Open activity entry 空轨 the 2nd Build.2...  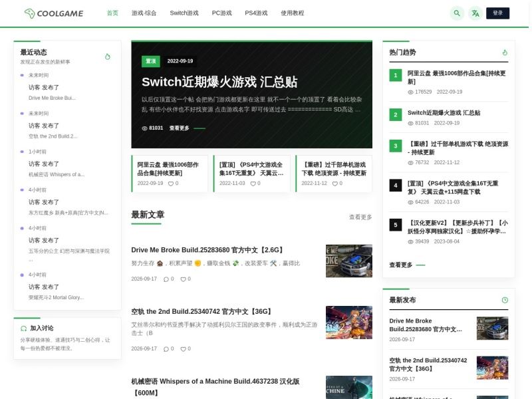pos(53,136)
